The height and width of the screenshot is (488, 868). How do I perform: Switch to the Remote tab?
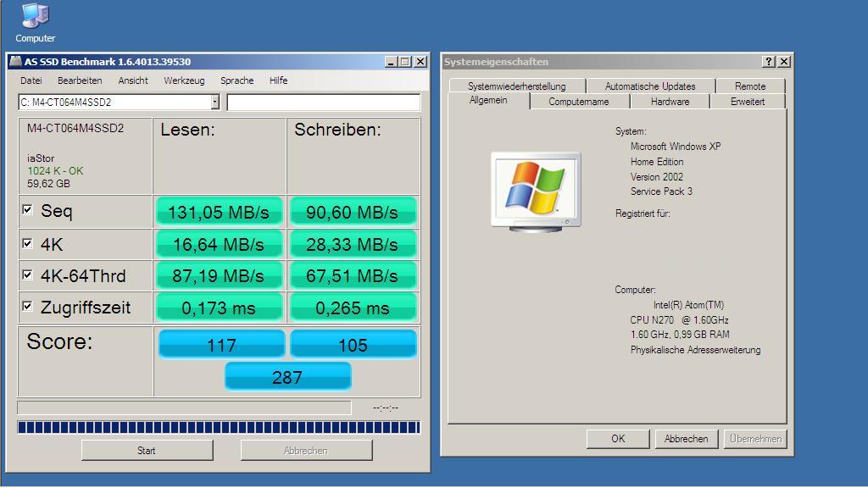click(750, 86)
